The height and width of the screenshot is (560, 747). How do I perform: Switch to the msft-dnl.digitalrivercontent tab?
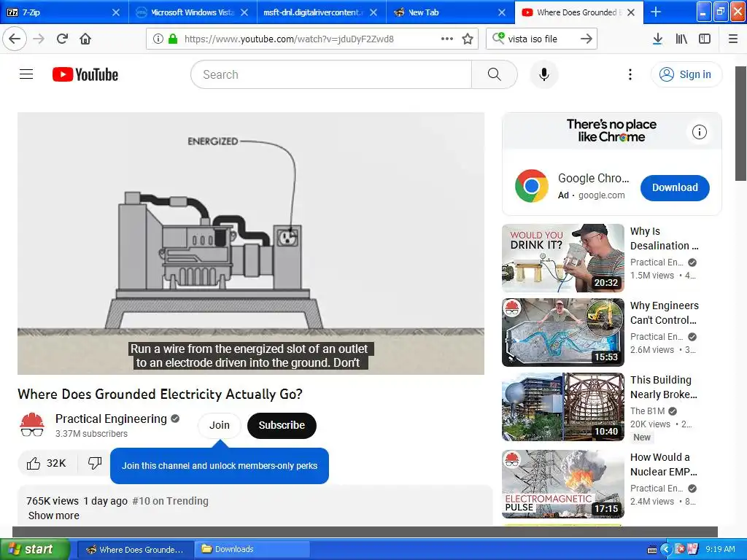coord(313,12)
